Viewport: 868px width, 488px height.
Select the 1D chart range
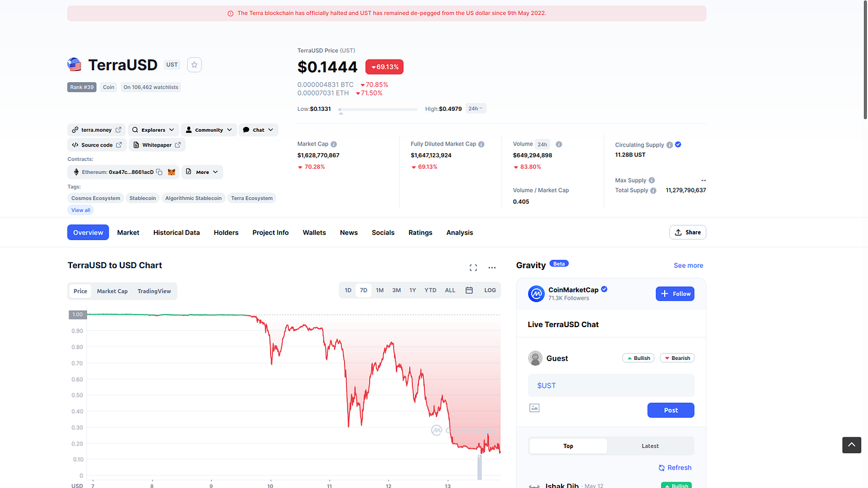coord(348,290)
